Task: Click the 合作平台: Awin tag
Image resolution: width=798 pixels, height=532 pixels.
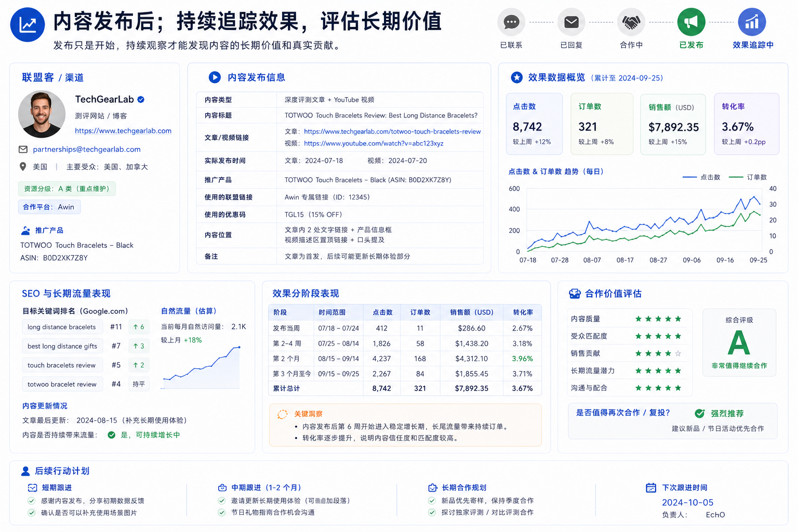Action: click(49, 207)
